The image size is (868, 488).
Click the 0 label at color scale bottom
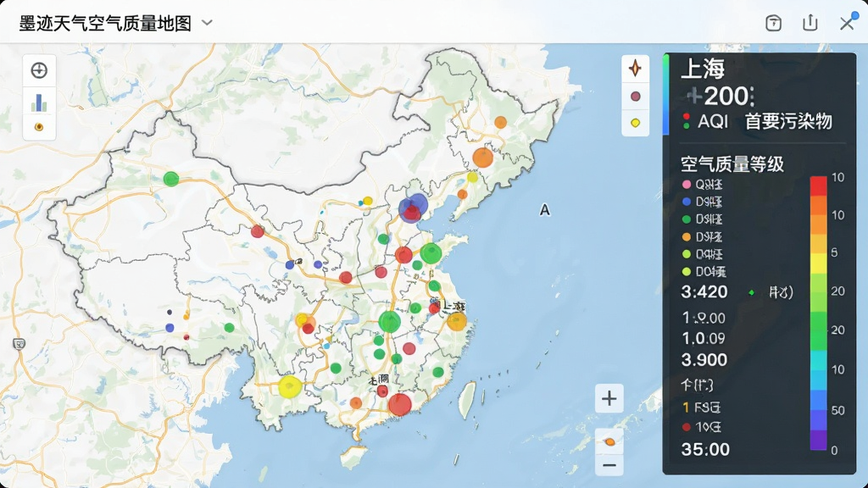(834, 450)
